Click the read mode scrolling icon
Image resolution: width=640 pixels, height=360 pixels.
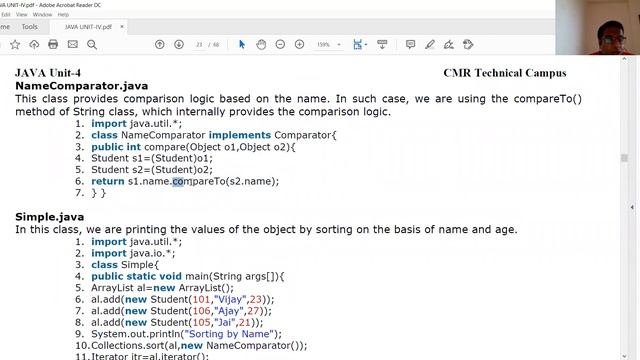coord(382,44)
